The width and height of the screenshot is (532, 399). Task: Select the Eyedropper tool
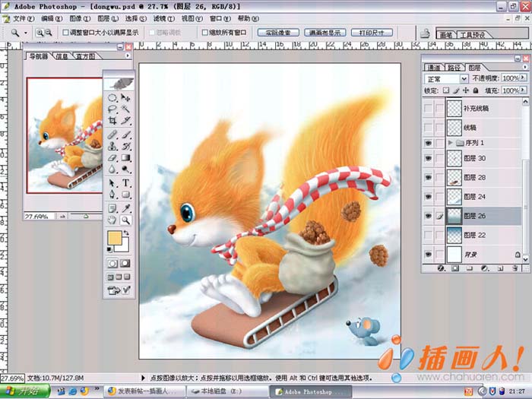[x=125, y=208]
